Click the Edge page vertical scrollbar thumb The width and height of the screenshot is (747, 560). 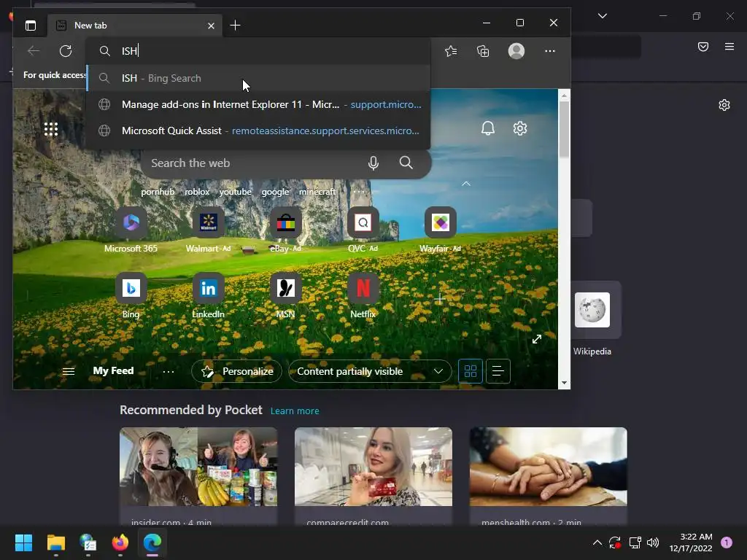[x=564, y=129]
